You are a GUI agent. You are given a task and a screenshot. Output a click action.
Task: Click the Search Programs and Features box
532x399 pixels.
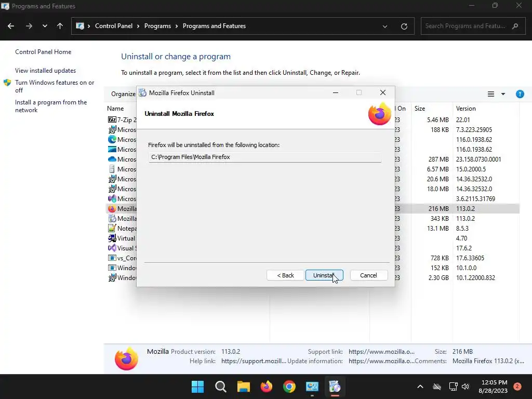472,26
